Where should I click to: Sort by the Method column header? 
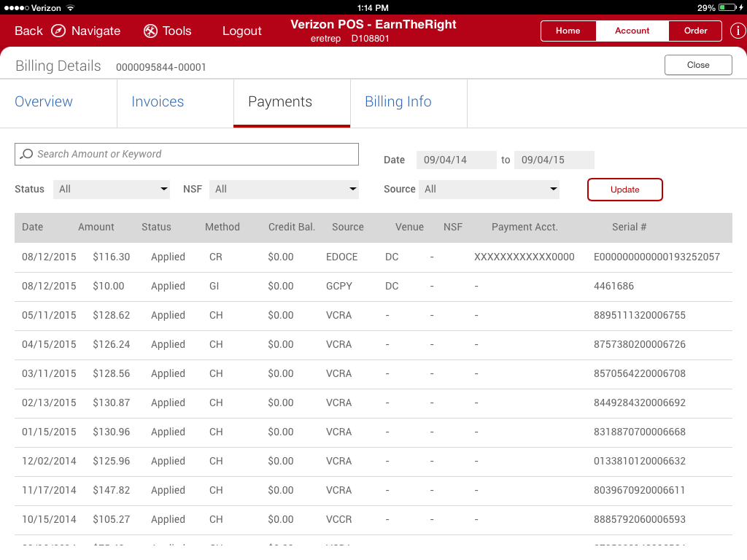222,227
